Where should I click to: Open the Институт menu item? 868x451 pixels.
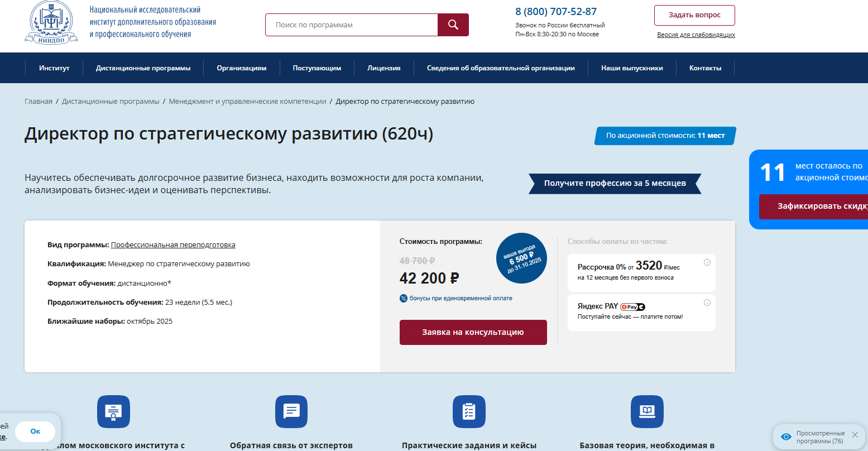[54, 68]
